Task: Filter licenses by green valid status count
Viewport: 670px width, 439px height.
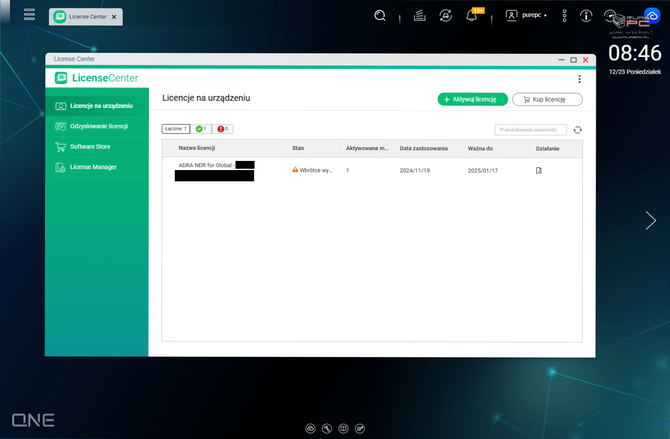Action: (x=201, y=129)
